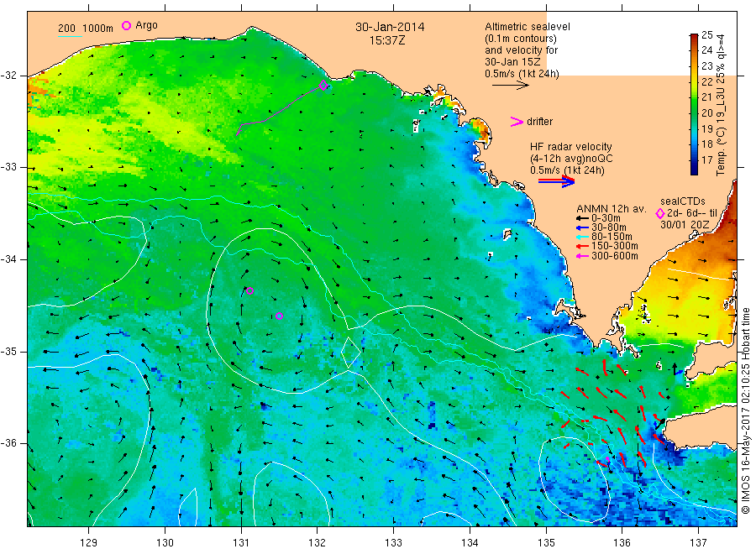Click the '30-Jan 15Z' altimetry time text

pos(512,62)
